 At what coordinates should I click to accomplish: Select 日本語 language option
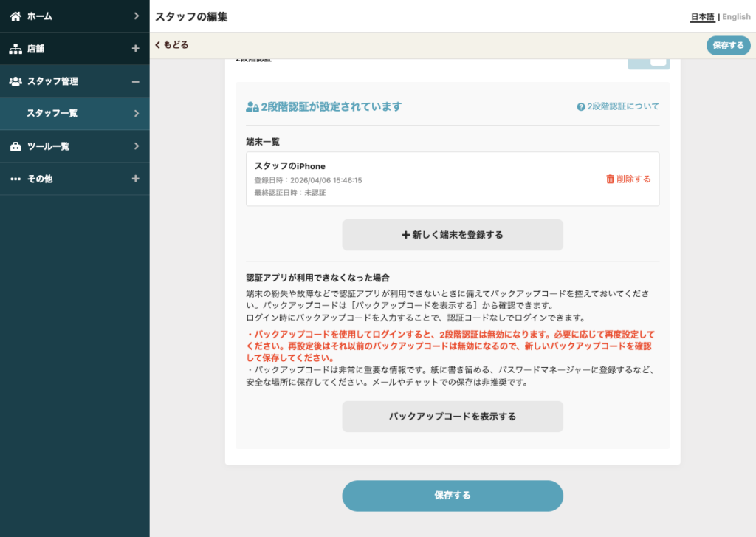(703, 17)
